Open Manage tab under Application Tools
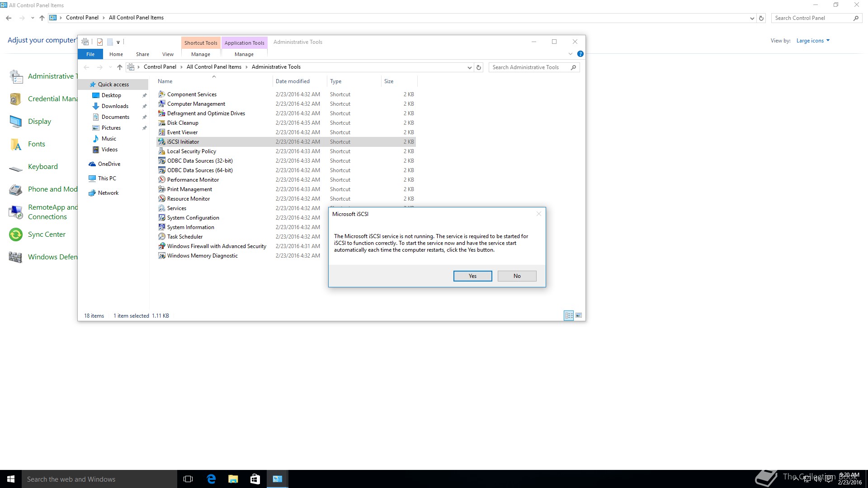Viewport: 868px width, 488px height. pyautogui.click(x=244, y=54)
